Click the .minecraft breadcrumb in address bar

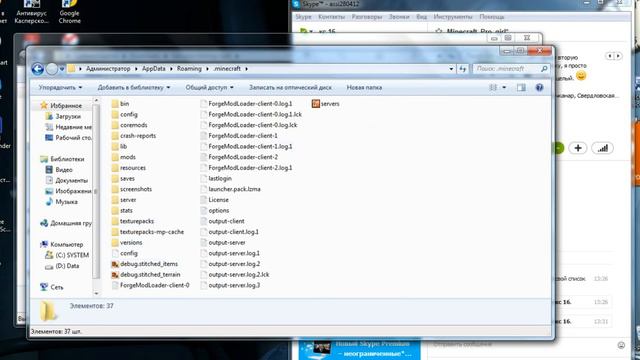[227, 69]
